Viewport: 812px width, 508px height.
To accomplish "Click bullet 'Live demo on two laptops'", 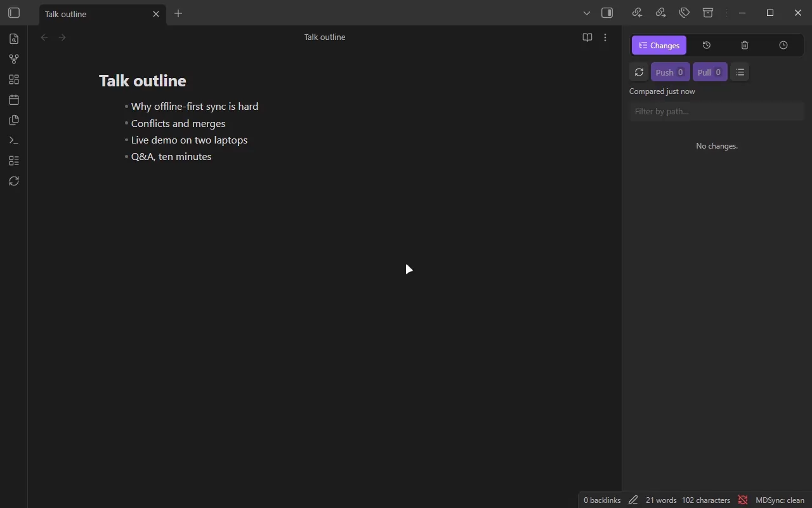I will pyautogui.click(x=189, y=140).
